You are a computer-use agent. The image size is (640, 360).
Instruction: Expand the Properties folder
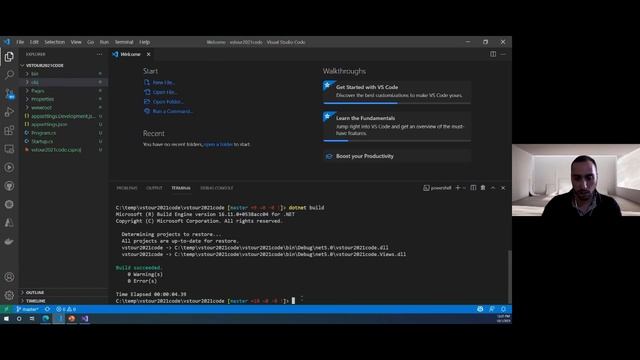pos(42,99)
